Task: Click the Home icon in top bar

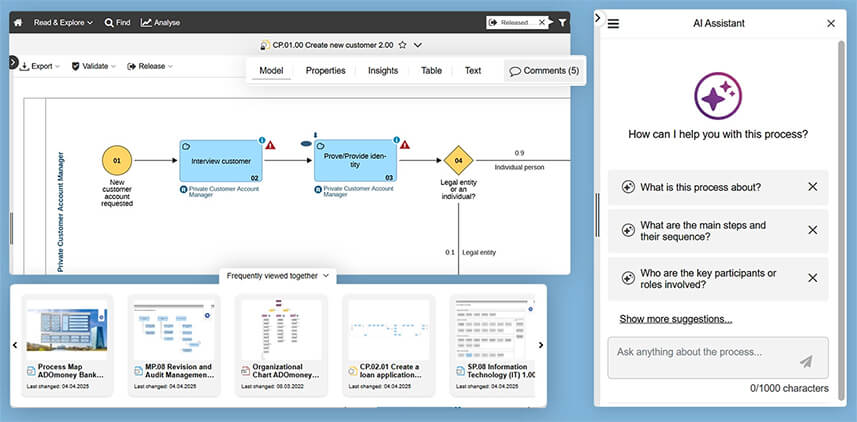Action: coord(18,22)
